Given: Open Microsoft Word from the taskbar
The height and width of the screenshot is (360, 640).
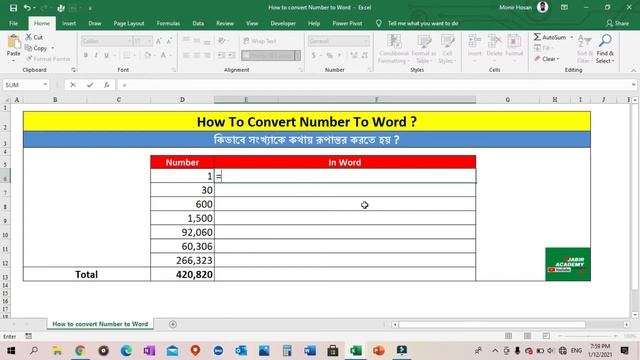Looking at the screenshot, I should click(x=310, y=351).
